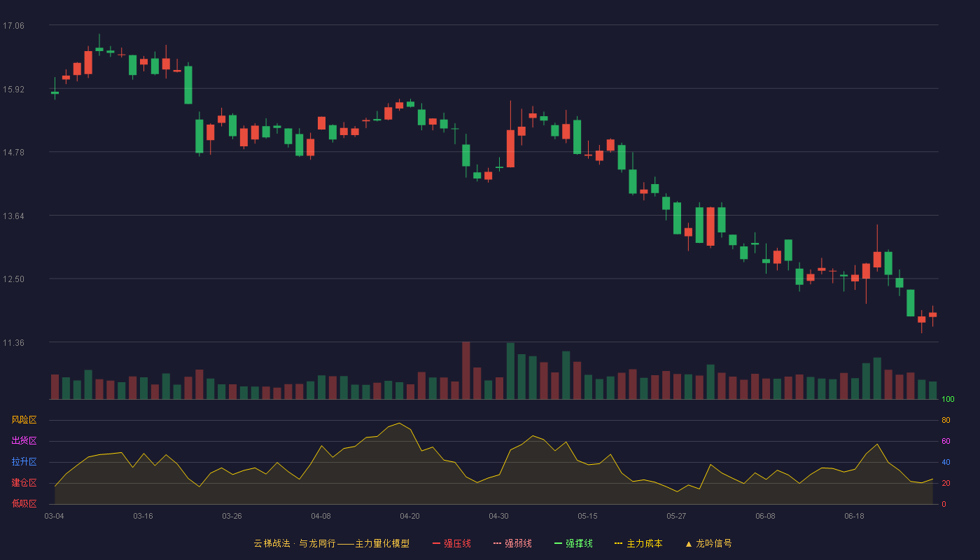
Task: Select the 11.36 price axis label
Action: click(13, 343)
